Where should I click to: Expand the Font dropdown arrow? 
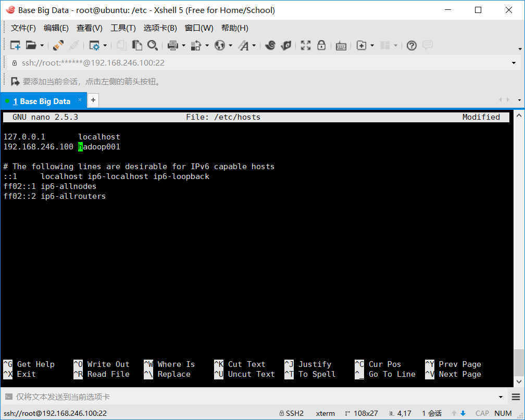coord(254,45)
